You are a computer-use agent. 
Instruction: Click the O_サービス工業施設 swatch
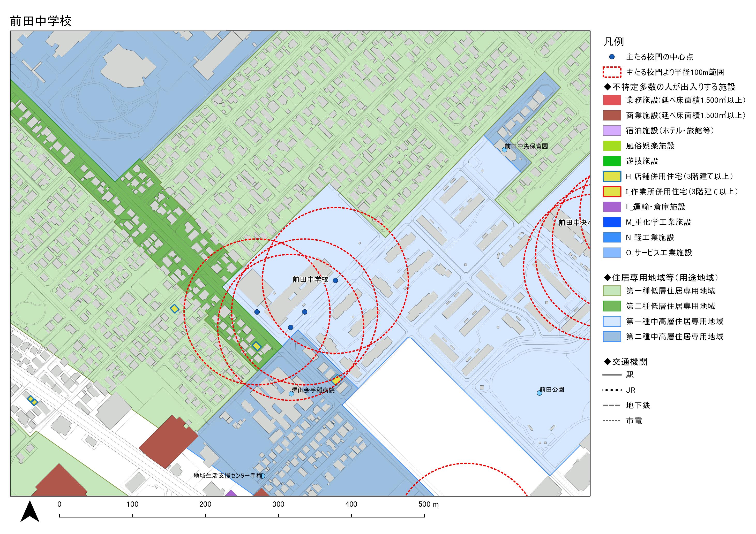pos(612,253)
